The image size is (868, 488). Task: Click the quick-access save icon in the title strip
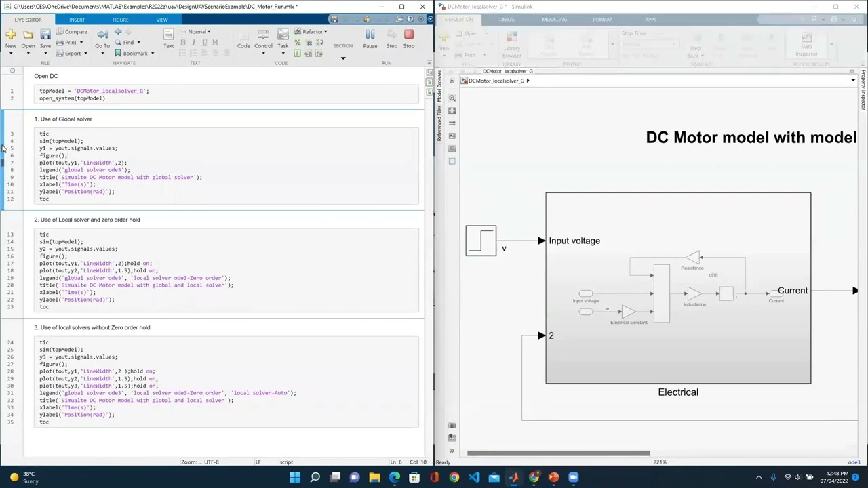pyautogui.click(x=333, y=20)
